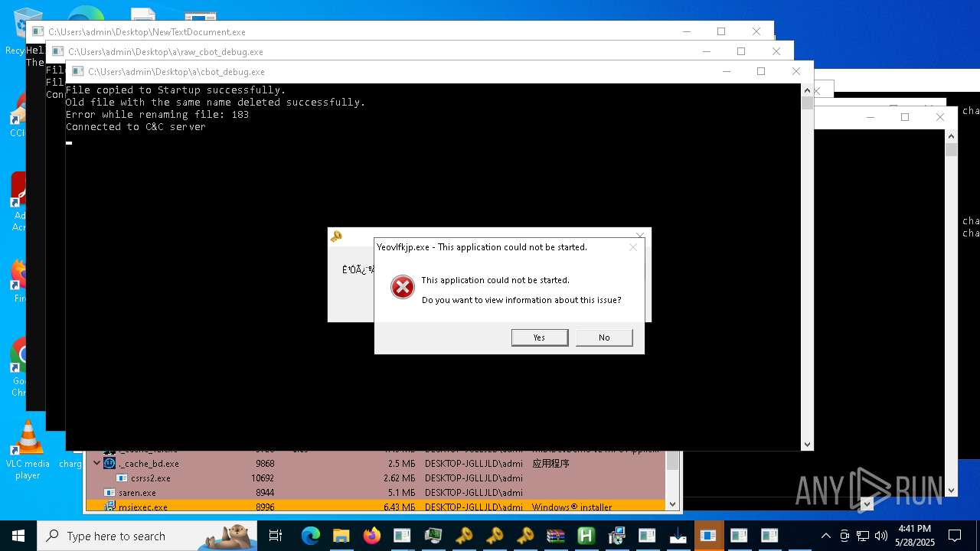Open the installer setup icon on taskbar
This screenshot has height=551, width=980.
click(x=616, y=536)
